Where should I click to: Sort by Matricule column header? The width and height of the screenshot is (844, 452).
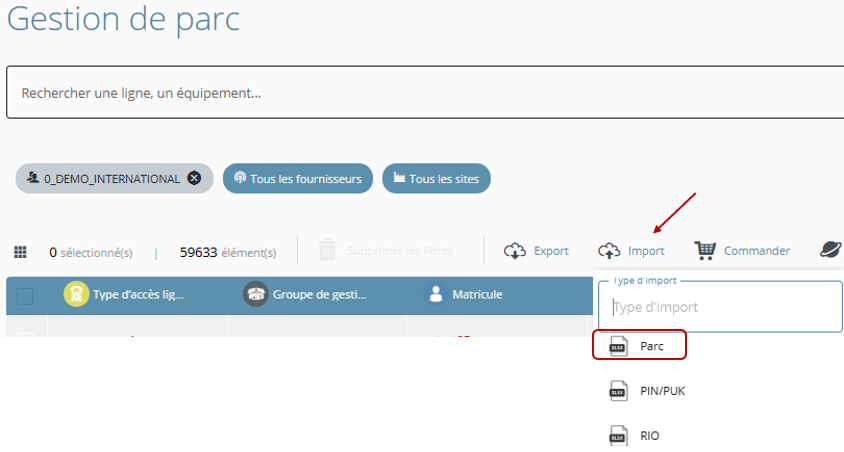477,294
